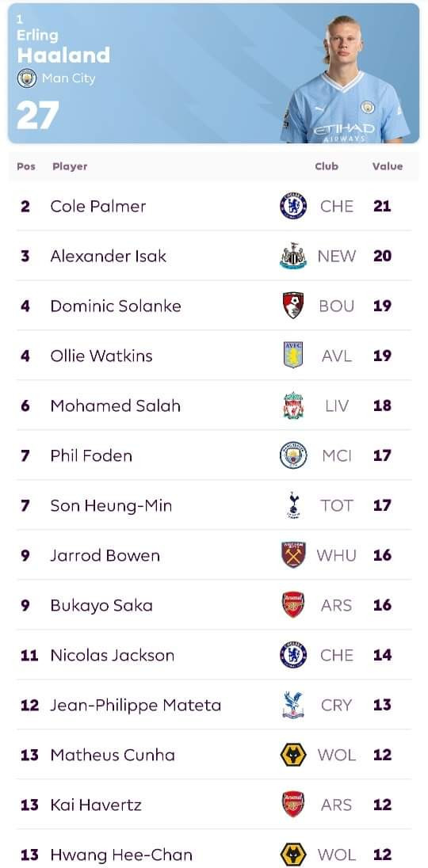Click the Arsenal crest beside Bukayo Saka
The height and width of the screenshot is (868, 428).
[x=293, y=604]
